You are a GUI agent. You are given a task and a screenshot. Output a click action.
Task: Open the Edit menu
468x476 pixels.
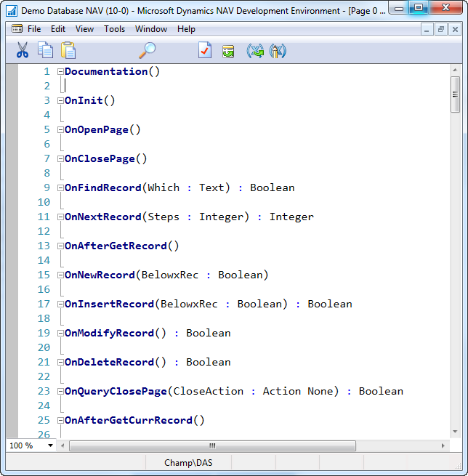point(58,29)
